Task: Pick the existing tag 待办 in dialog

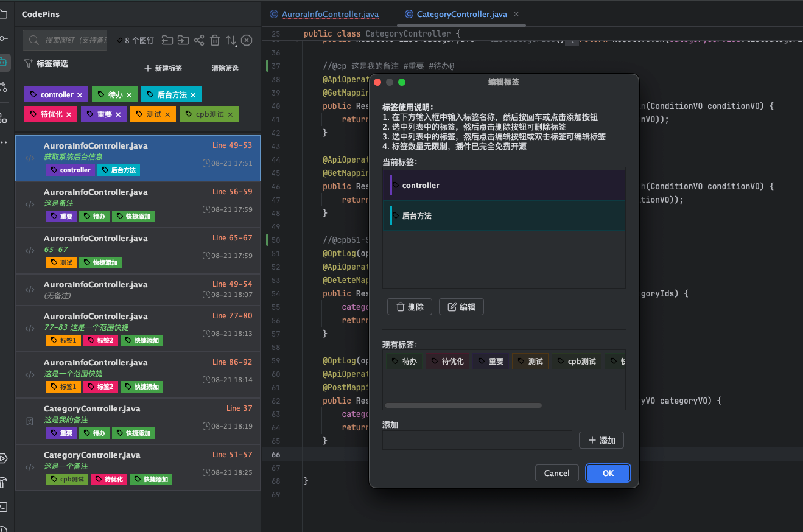Action: pos(404,362)
